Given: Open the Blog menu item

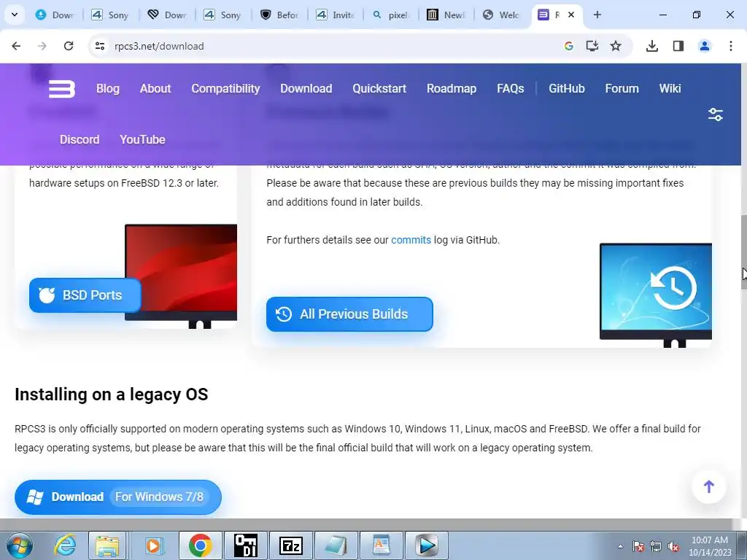Looking at the screenshot, I should [x=108, y=88].
